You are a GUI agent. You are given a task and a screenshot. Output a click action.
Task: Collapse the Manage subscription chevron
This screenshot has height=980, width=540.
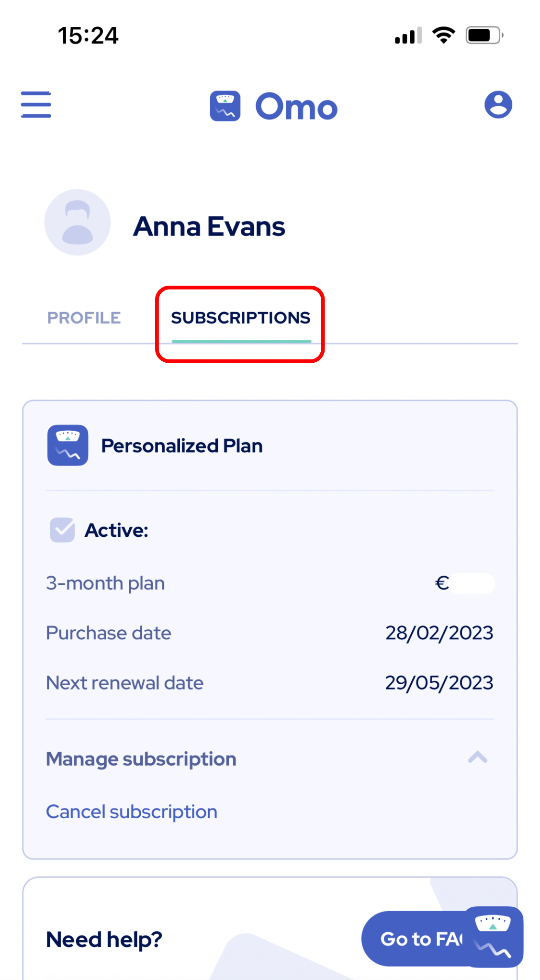point(477,757)
